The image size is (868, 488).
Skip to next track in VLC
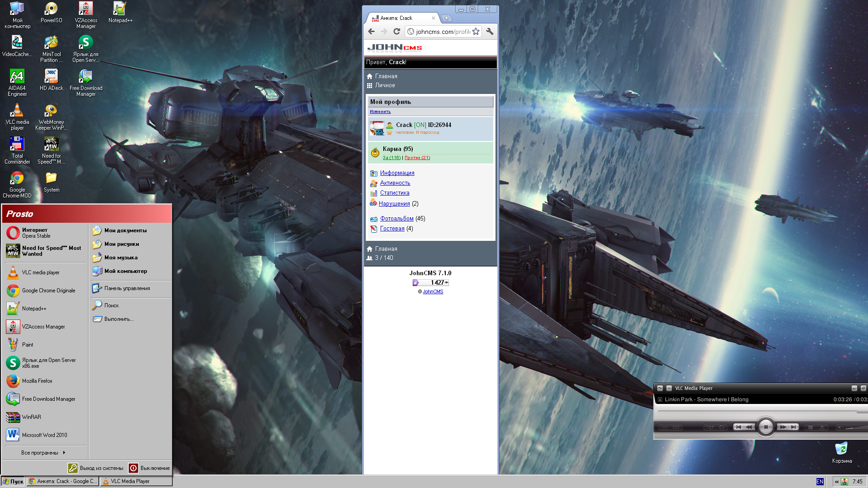(793, 427)
